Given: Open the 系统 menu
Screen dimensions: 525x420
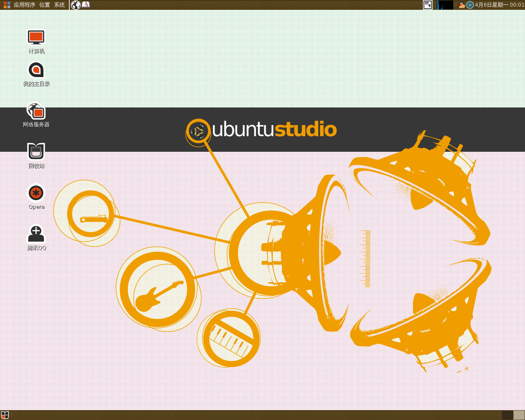Looking at the screenshot, I should pyautogui.click(x=59, y=5).
